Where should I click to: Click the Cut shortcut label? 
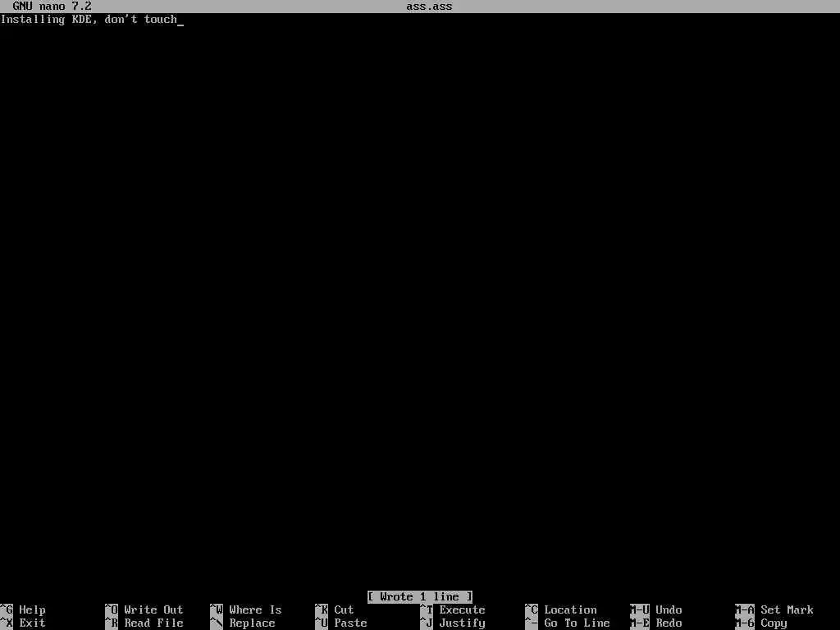click(344, 609)
